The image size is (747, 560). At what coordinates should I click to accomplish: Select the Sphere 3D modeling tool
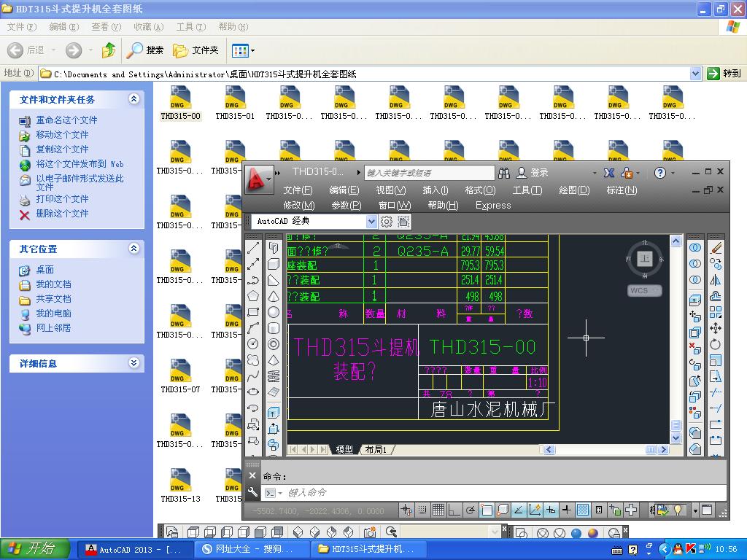tap(274, 311)
